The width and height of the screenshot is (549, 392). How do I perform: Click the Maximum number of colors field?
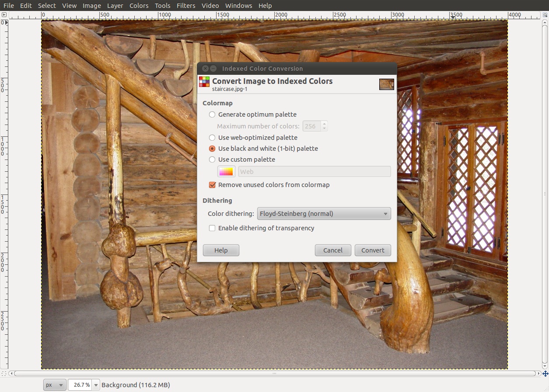[x=311, y=126]
